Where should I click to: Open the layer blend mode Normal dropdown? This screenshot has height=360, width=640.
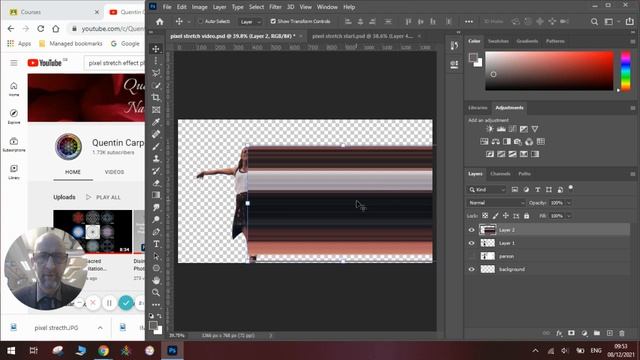tap(496, 203)
